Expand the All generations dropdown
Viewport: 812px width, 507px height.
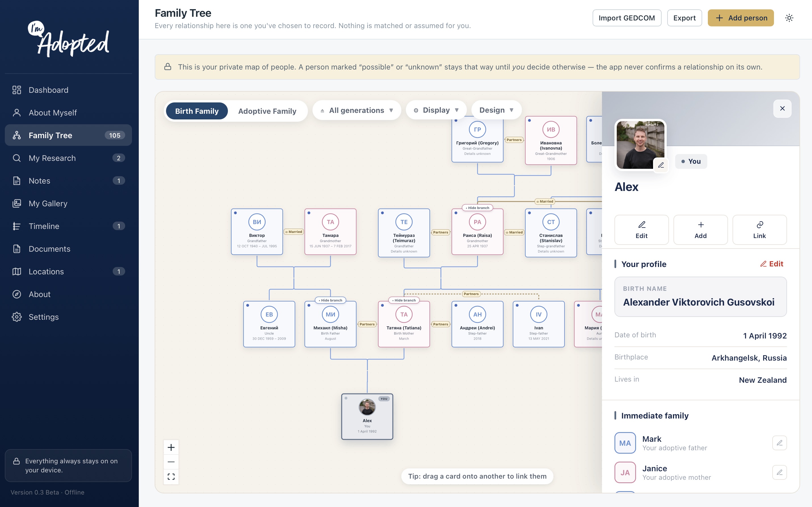click(x=356, y=110)
